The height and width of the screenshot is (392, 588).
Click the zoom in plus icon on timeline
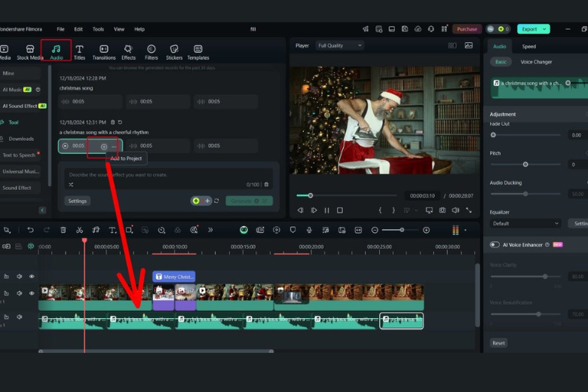pos(427,230)
